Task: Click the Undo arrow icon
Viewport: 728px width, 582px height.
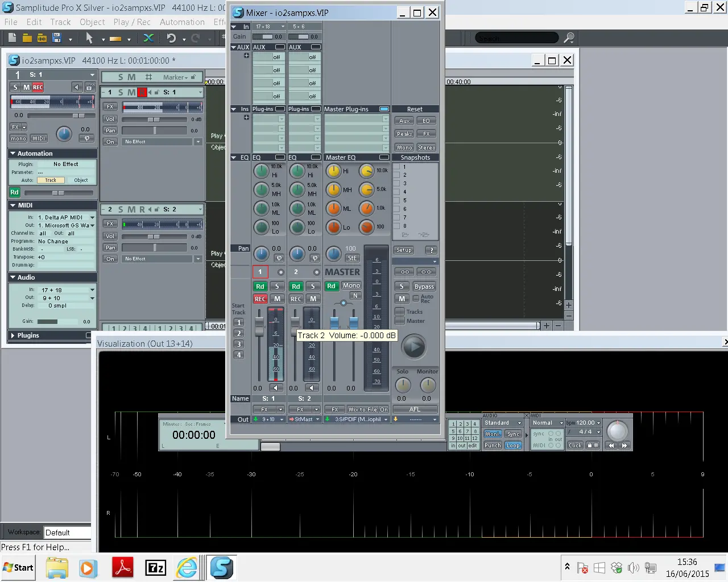Action: point(171,38)
